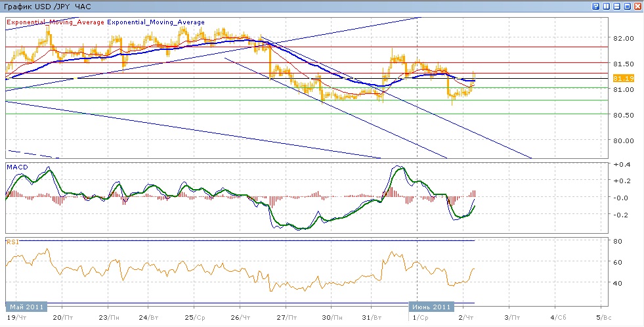Click the 24/Вт date label
The height and width of the screenshot is (327, 644).
[x=149, y=318]
